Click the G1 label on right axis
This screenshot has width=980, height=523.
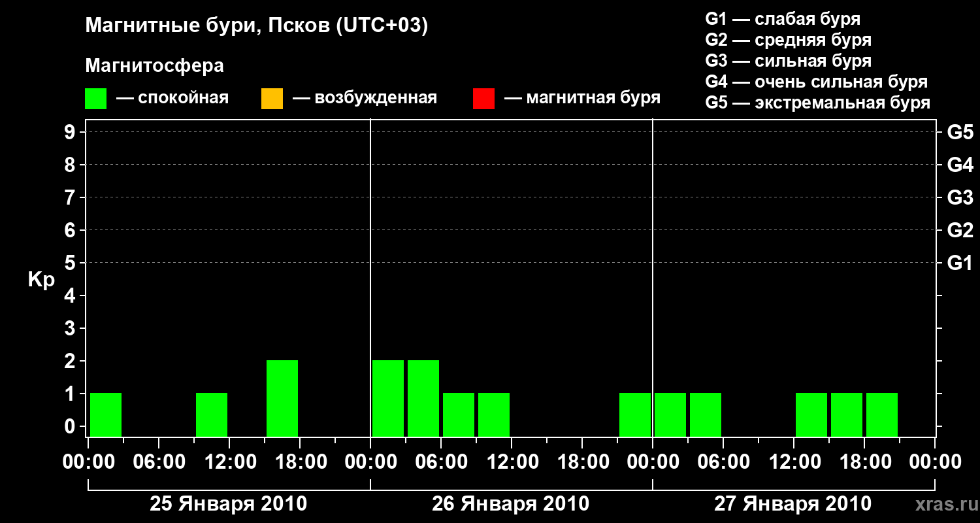[960, 263]
